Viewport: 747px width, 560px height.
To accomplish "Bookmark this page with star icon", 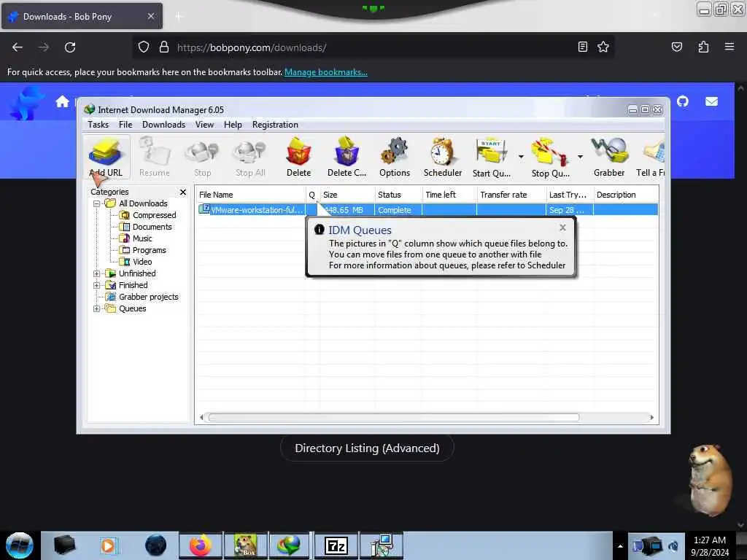I will (603, 47).
